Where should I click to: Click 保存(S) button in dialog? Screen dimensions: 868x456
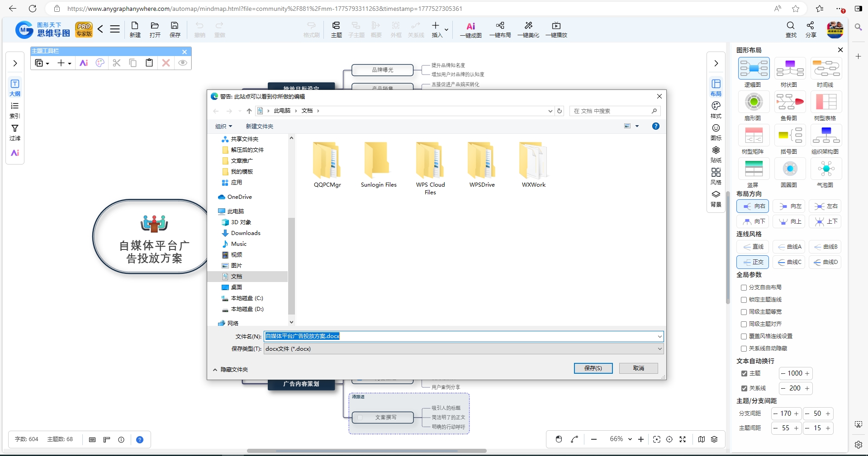click(593, 368)
